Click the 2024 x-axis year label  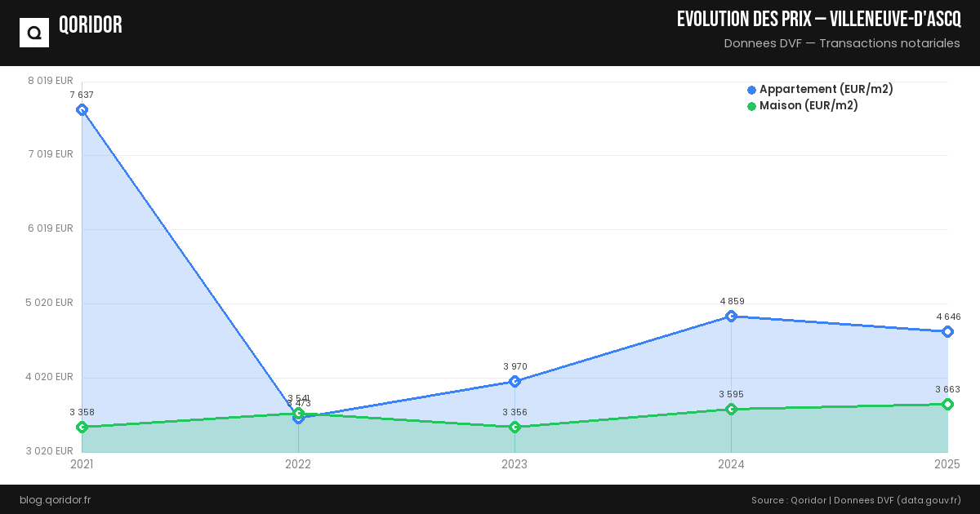point(731,465)
